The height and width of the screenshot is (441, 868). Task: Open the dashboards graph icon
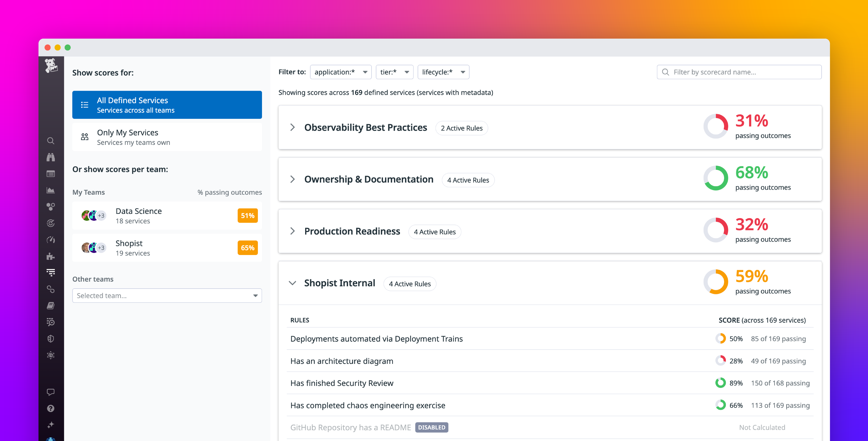click(51, 190)
